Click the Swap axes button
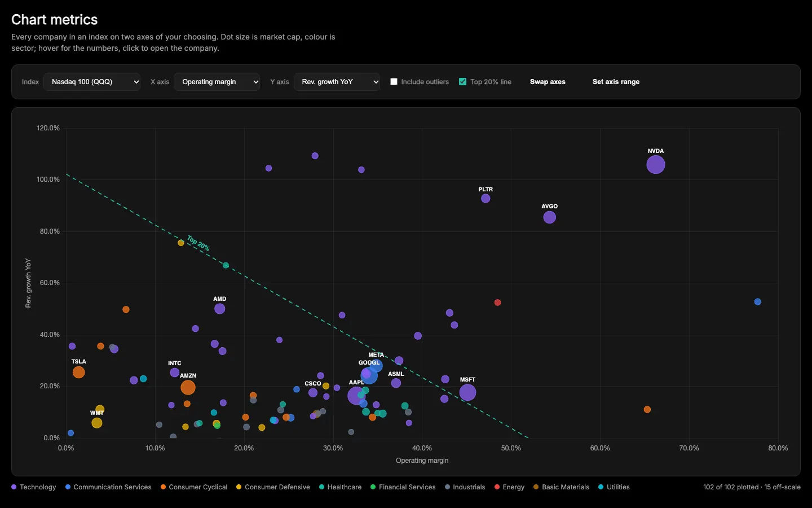Viewport: 812px width, 508px height. pyautogui.click(x=548, y=82)
